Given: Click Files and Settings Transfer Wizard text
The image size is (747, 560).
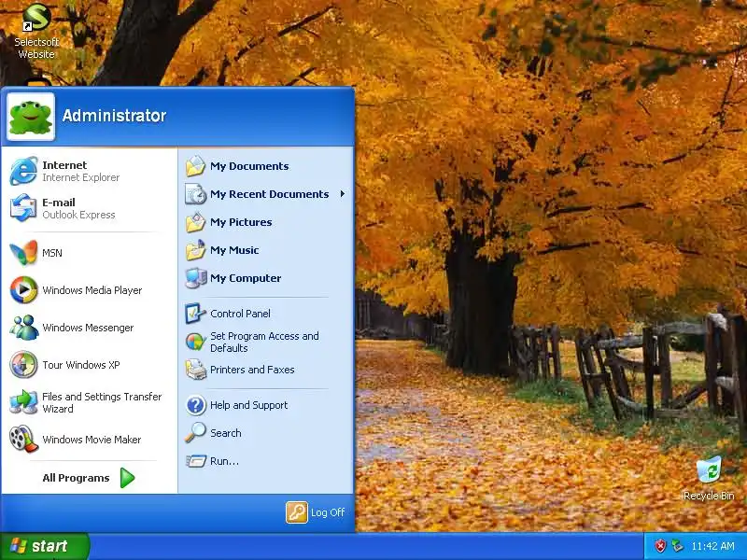Looking at the screenshot, I should coord(102,402).
